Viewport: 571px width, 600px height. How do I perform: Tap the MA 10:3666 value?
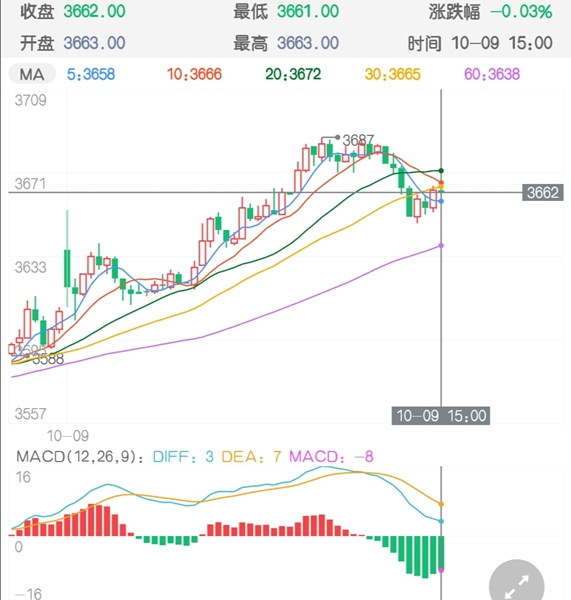tap(194, 74)
